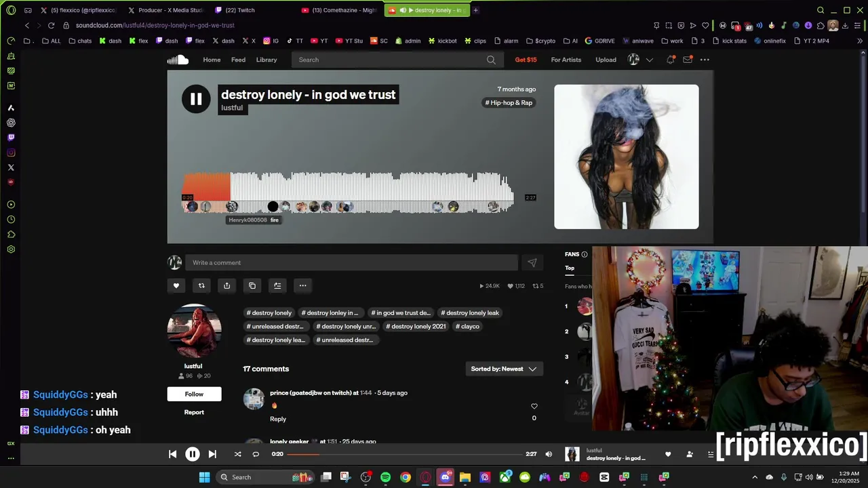Copy the track link icon

(252, 285)
